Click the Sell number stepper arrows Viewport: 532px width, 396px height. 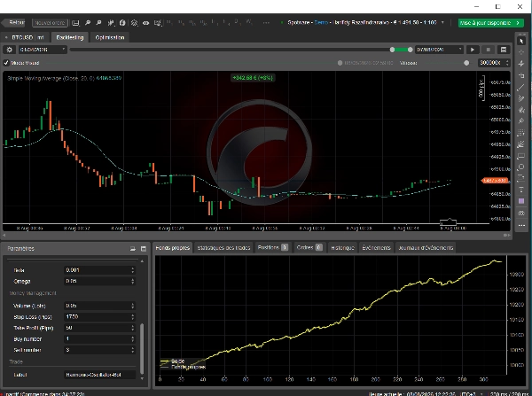click(133, 350)
